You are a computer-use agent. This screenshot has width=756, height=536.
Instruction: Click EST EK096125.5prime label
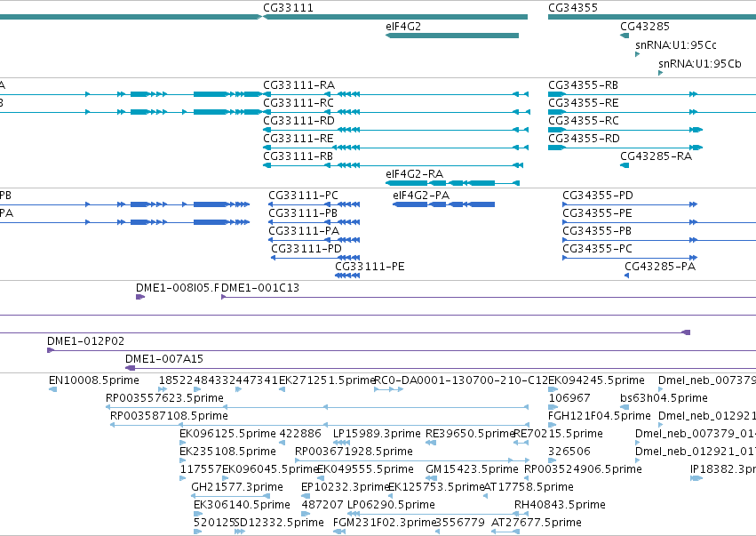(227, 434)
